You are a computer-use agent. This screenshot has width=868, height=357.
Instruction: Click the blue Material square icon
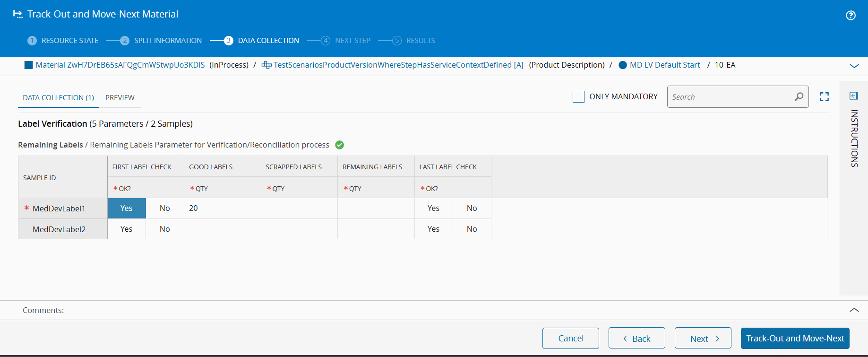click(28, 65)
